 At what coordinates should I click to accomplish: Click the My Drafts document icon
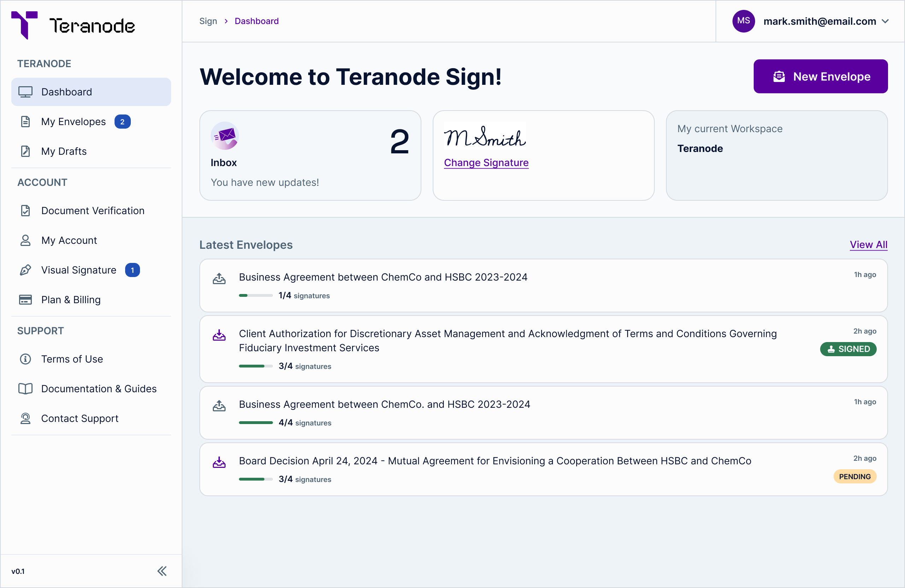pos(25,151)
